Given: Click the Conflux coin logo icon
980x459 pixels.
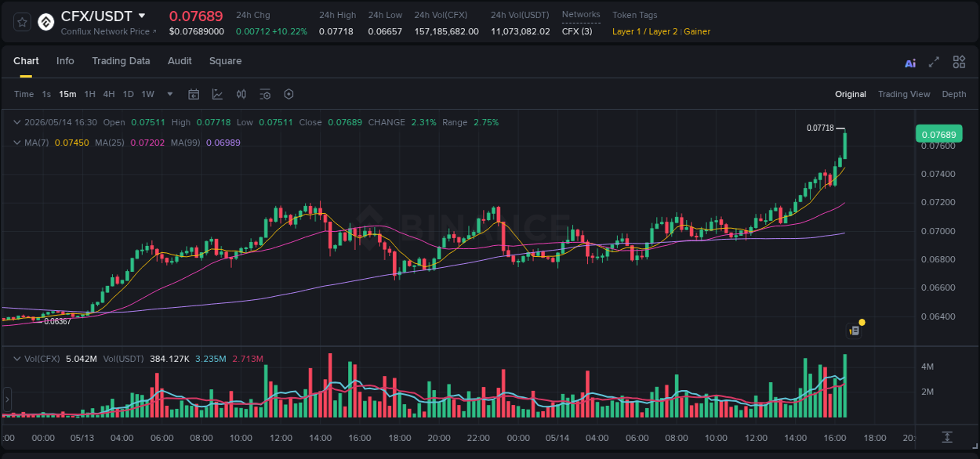Looking at the screenshot, I should [46, 22].
